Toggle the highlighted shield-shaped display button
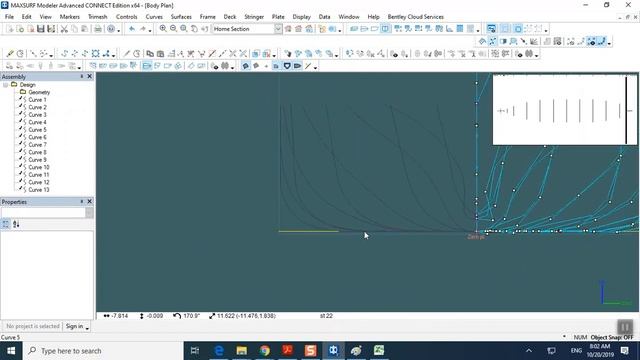Viewport: 640px width, 360px height. 287,66
